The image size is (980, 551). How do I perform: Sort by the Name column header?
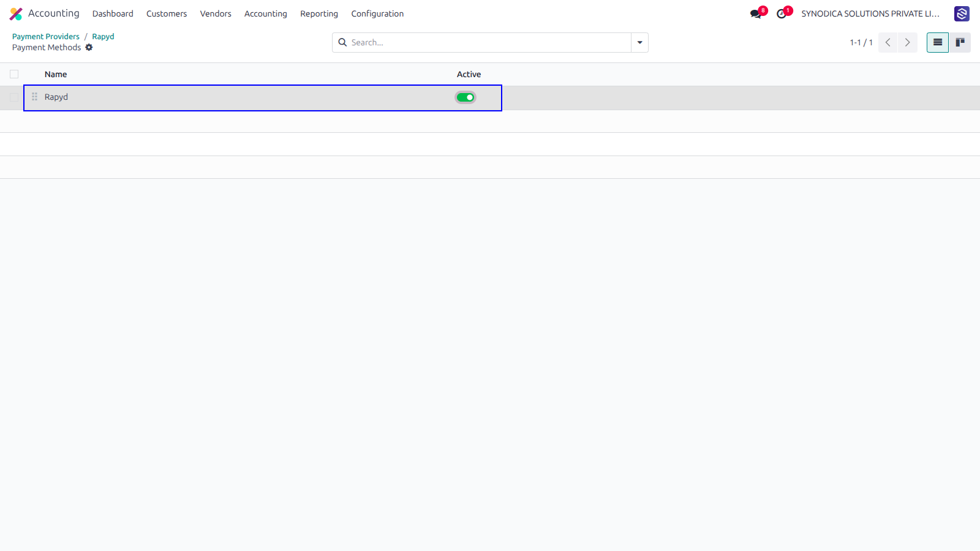click(x=56, y=74)
